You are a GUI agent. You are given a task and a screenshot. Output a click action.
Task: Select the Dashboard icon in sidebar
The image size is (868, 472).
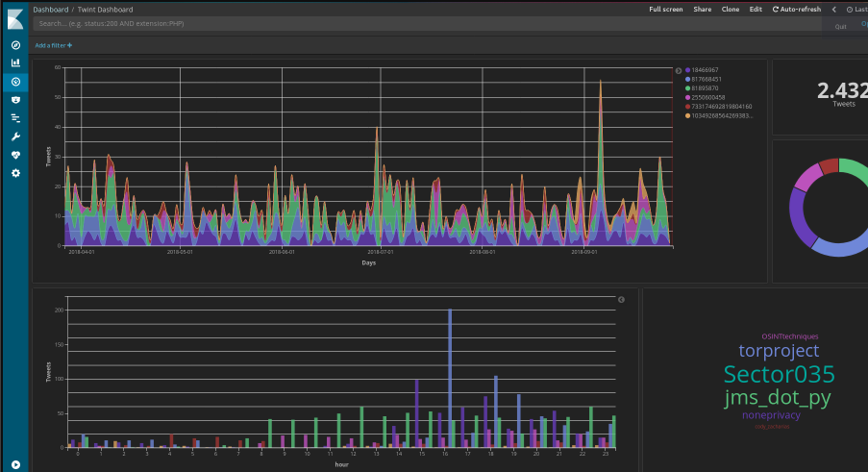[15, 82]
